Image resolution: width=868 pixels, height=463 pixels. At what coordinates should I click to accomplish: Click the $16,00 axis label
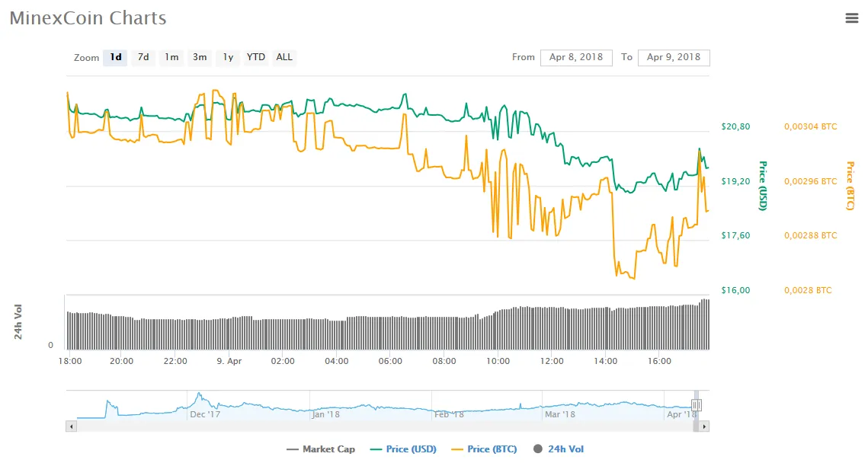[735, 290]
